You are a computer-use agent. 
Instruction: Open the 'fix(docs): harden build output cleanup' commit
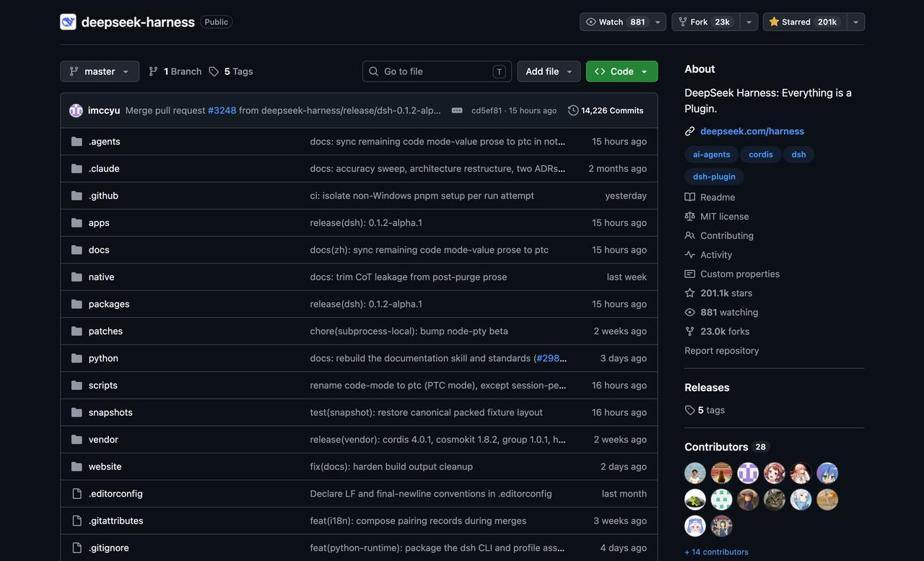point(391,466)
